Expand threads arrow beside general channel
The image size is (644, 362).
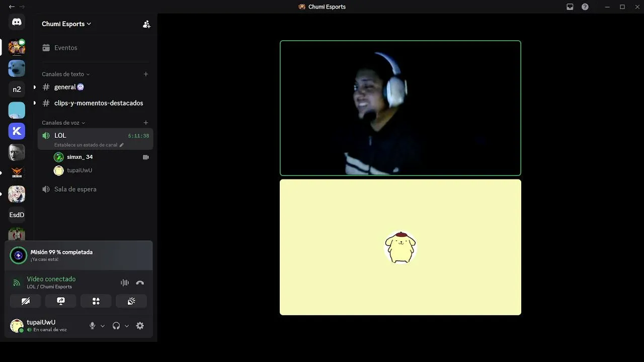(x=34, y=87)
